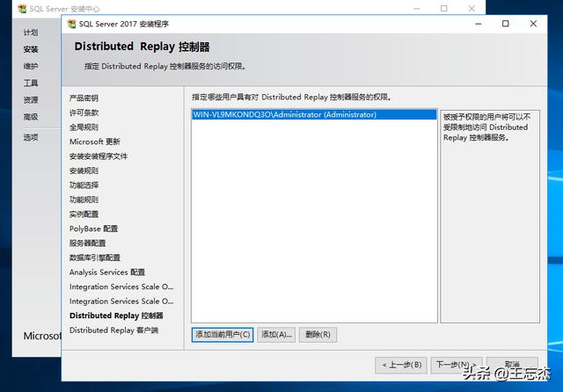Select 安装安装程序文件 step
Viewport: 563px width, 392px height.
coord(99,156)
